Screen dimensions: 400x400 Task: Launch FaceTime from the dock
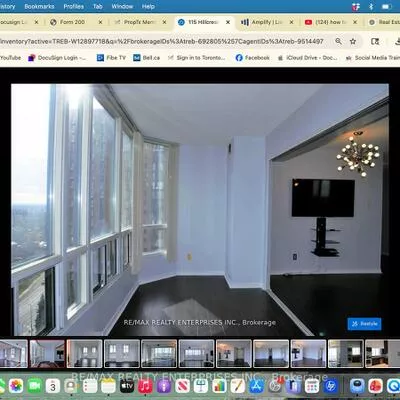34,386
